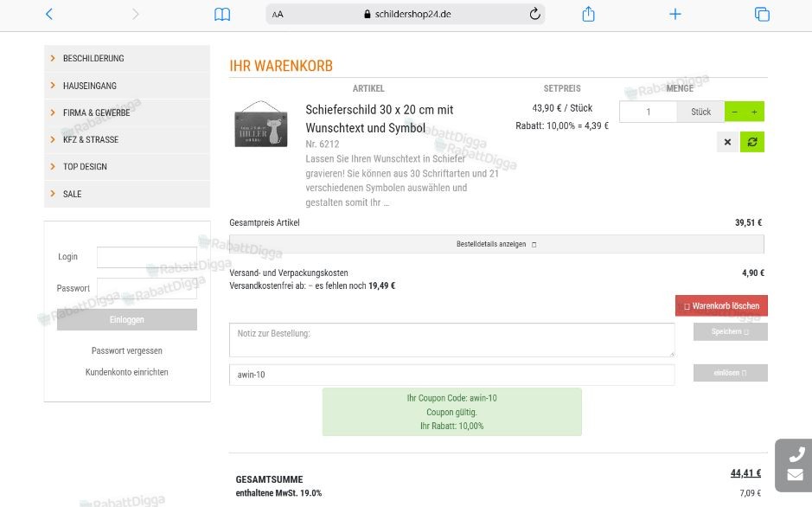This screenshot has height=507, width=812.
Task: Click the Versand- und Verpackungskosten label
Action: (x=289, y=273)
